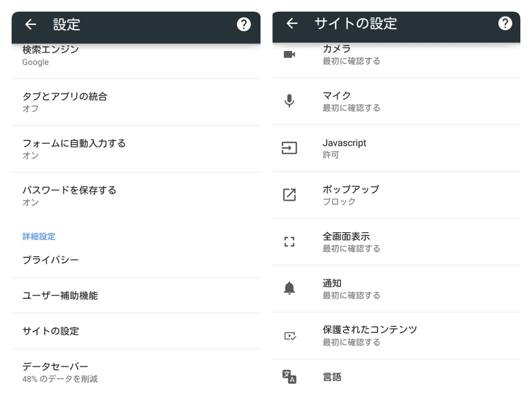Open プライバシー settings

tap(136, 260)
